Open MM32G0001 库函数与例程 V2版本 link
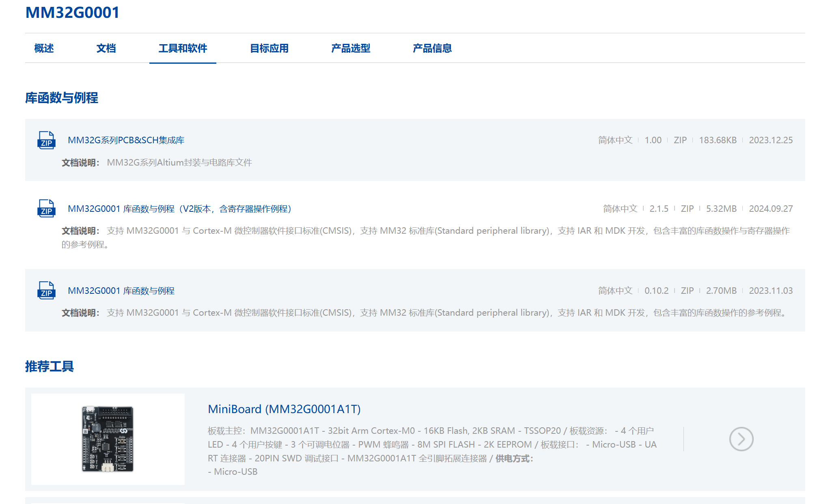The image size is (830, 504). click(x=180, y=209)
